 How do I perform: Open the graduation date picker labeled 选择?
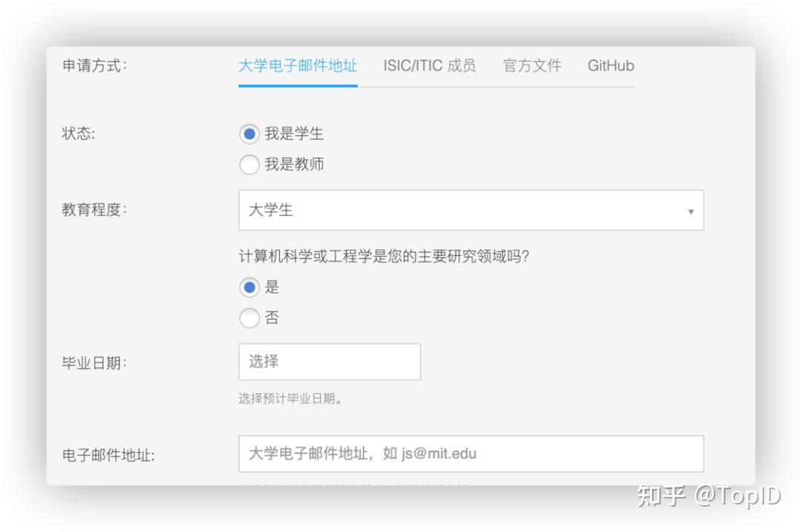[x=329, y=361]
